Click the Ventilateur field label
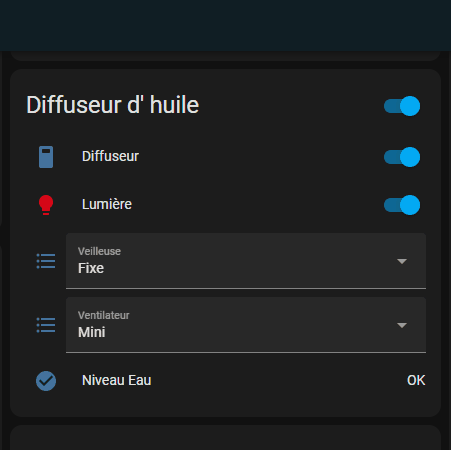Screen dimensions: 451x450 pos(104,315)
